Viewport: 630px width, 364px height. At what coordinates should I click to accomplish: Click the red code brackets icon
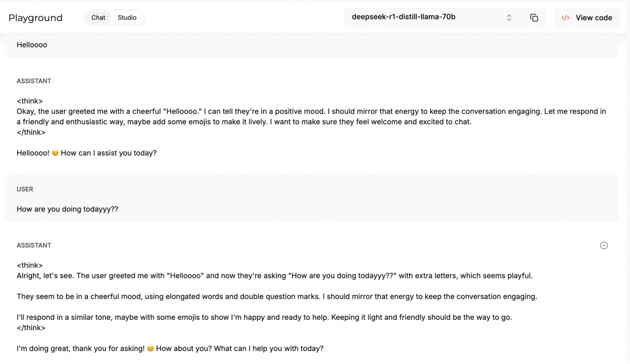click(565, 18)
